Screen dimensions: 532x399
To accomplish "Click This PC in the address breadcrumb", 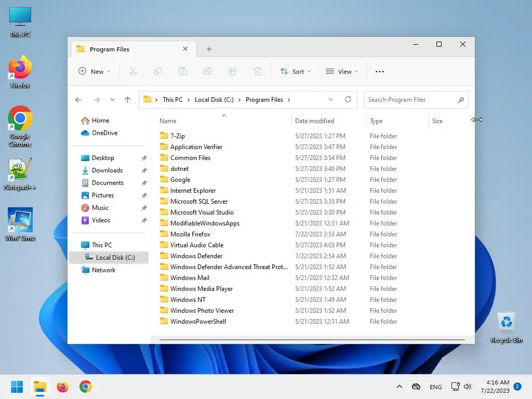I will pos(172,100).
